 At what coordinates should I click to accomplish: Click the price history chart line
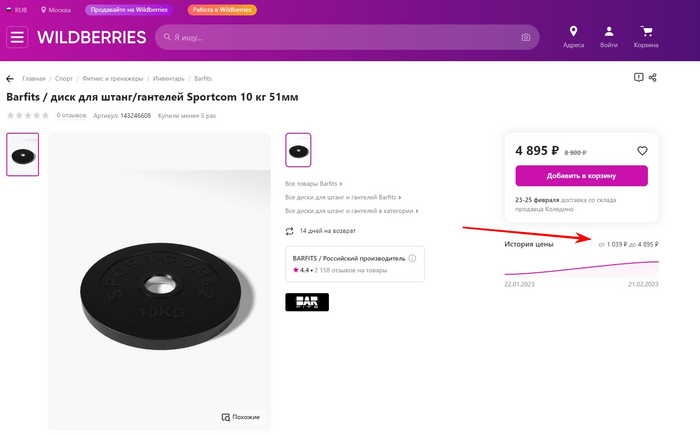(582, 270)
